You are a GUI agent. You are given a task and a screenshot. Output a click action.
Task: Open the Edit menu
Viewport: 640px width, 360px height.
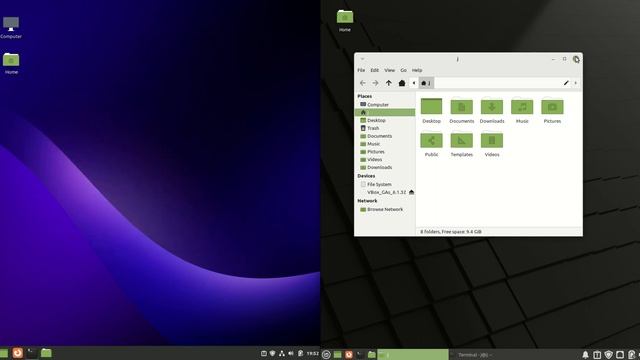coord(374,70)
